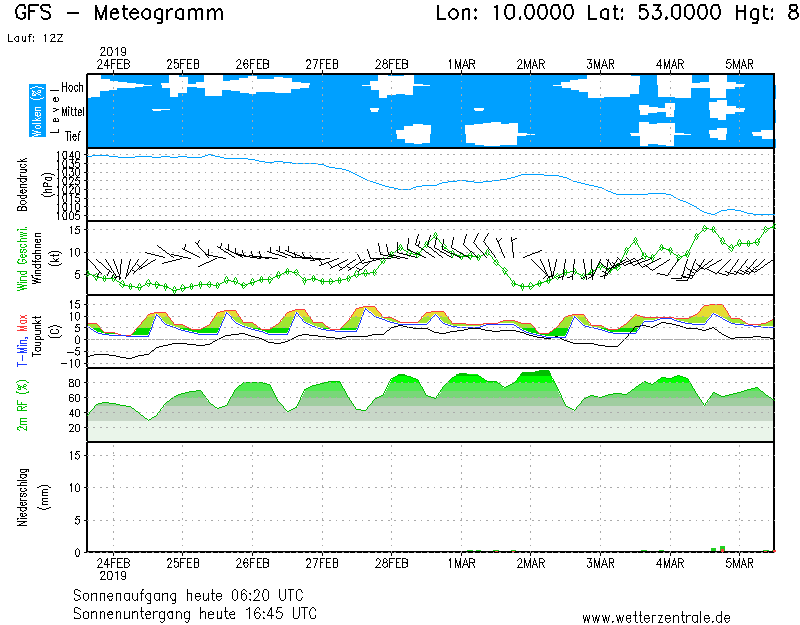Viewport: 800px width, 625px height.
Task: Select the 28FEB date on top axis
Action: 392,64
